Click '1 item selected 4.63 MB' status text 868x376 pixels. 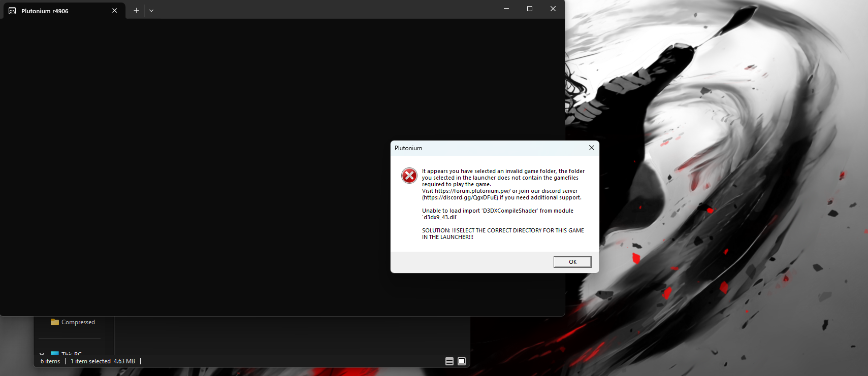pos(103,361)
